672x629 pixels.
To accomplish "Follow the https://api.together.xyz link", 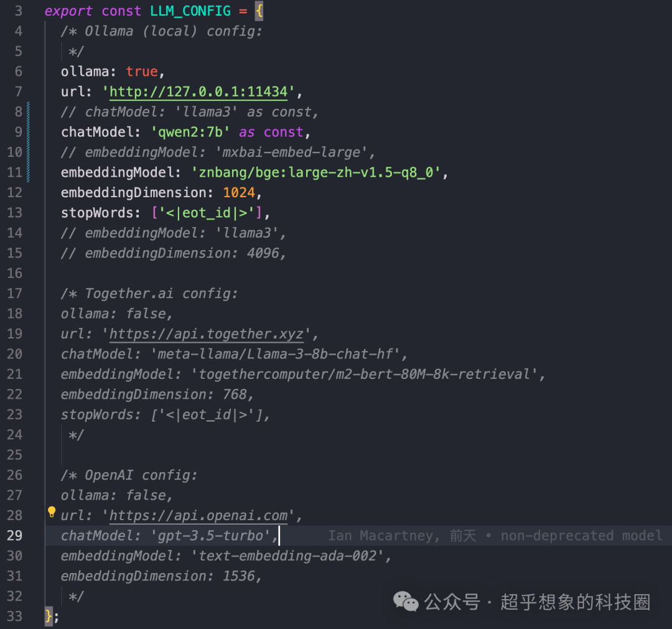I will (x=206, y=334).
